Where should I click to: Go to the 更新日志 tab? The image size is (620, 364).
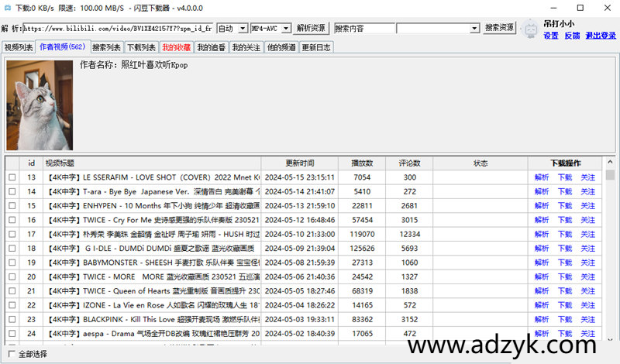tap(315, 47)
